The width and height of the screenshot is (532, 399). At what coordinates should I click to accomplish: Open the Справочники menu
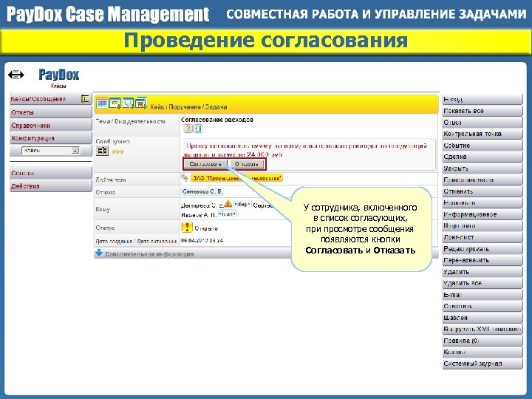click(50, 125)
